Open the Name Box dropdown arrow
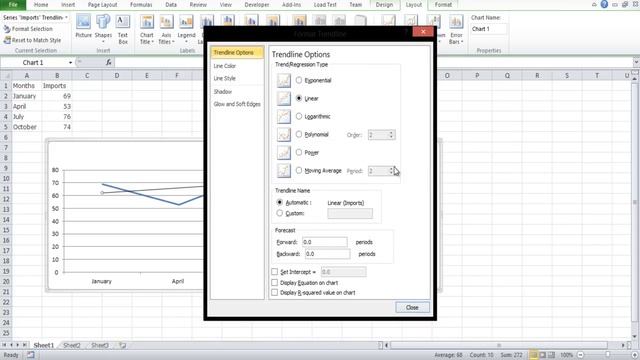 [x=70, y=62]
